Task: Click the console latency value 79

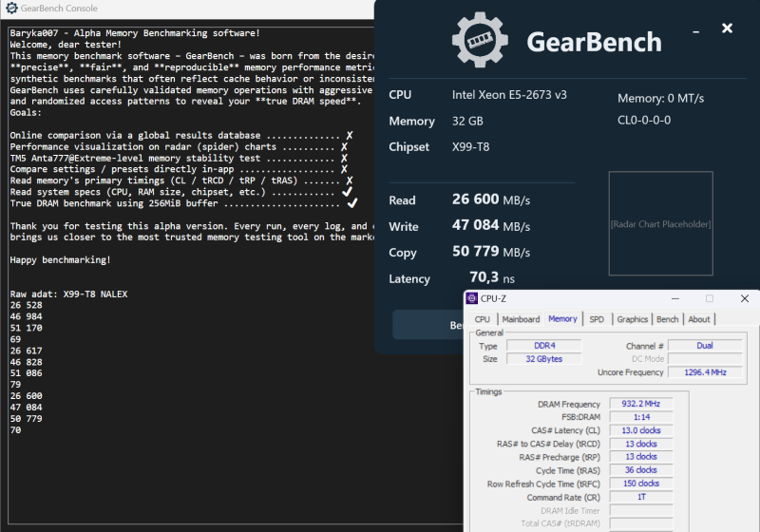Action: 15,385
